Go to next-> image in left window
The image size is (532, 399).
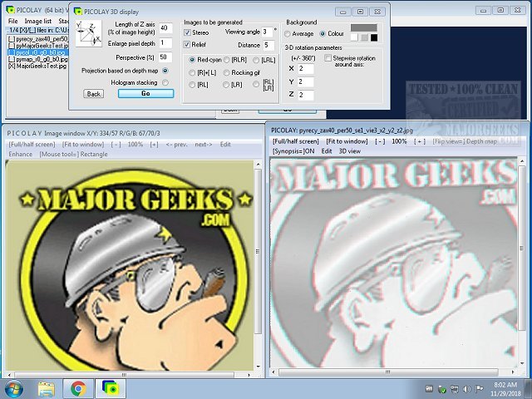pos(204,144)
